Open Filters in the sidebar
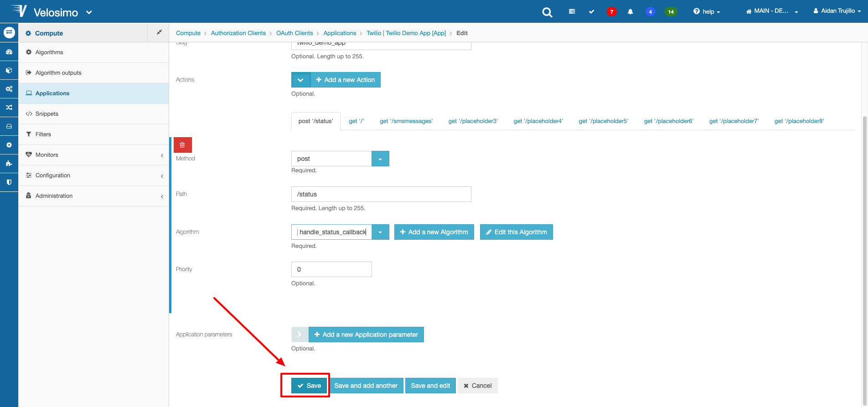This screenshot has width=868, height=407. point(93,134)
